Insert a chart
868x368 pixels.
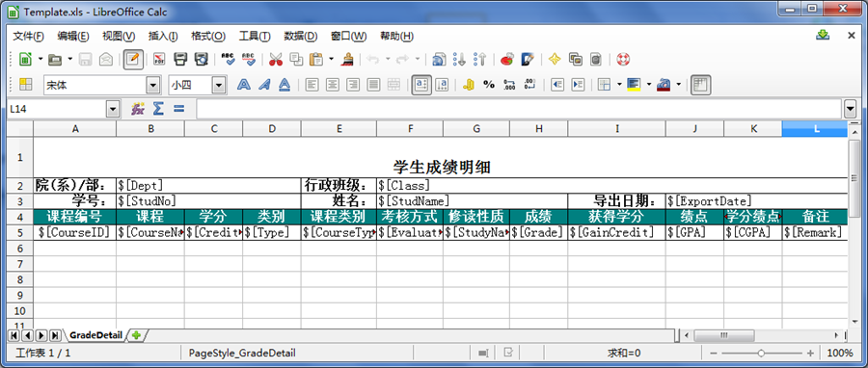pyautogui.click(x=507, y=59)
